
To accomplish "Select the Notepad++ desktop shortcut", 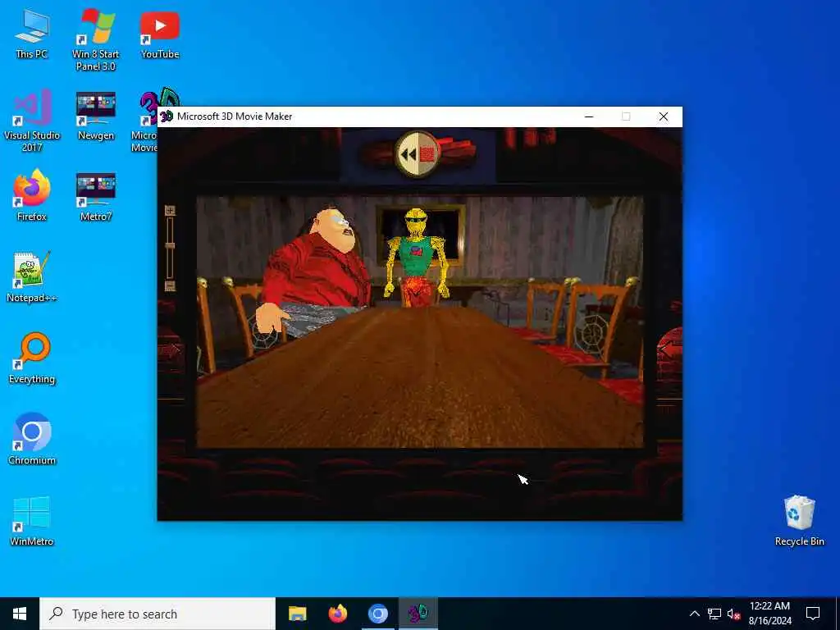I will (x=32, y=277).
